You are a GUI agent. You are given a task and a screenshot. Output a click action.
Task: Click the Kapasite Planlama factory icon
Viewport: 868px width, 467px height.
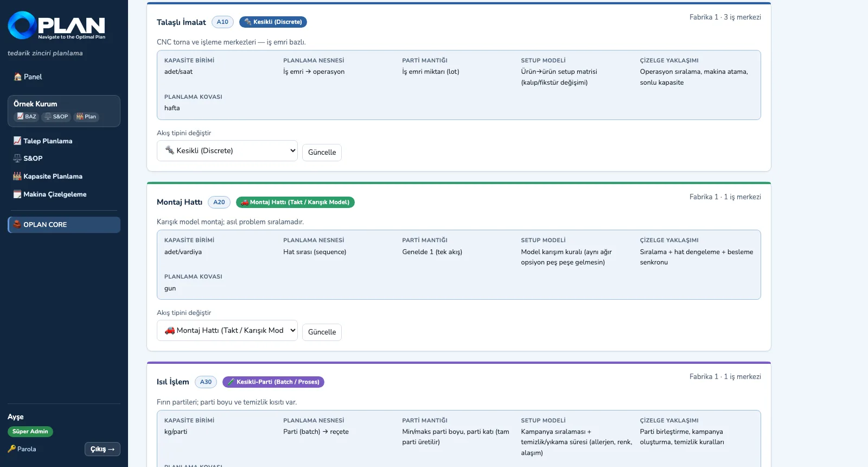point(17,176)
